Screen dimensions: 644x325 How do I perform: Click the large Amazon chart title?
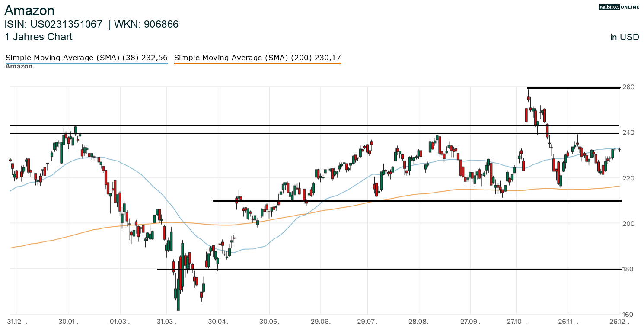29,10
